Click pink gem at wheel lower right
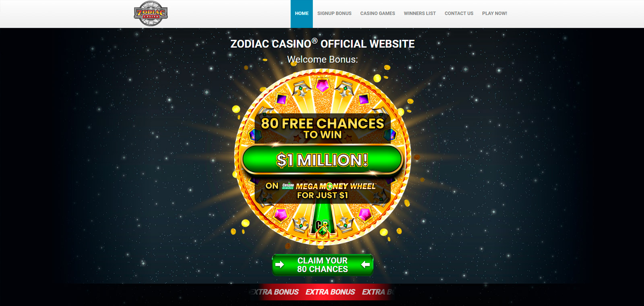 point(365,214)
